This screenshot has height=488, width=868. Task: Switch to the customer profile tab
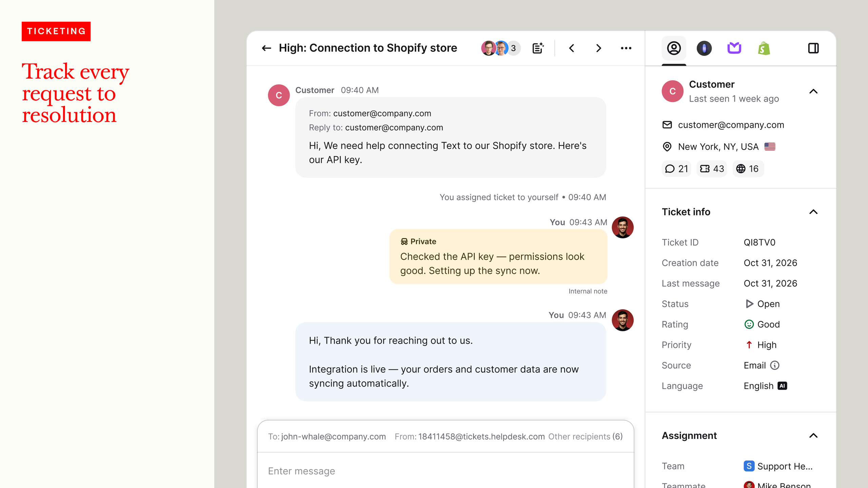tap(674, 48)
